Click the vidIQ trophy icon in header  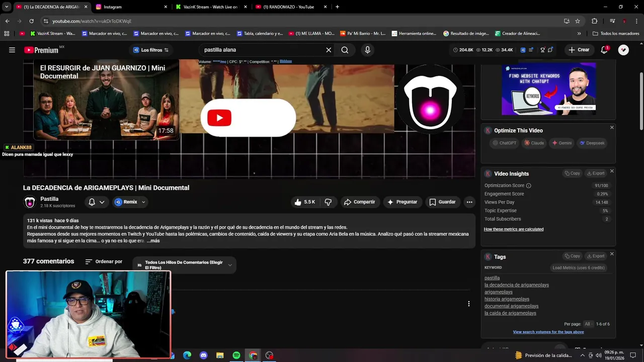pyautogui.click(x=543, y=50)
